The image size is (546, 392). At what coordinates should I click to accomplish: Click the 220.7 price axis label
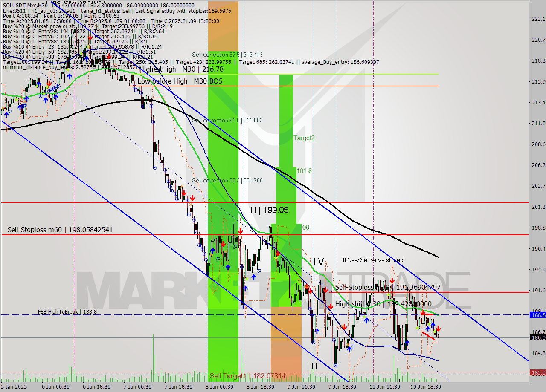(x=538, y=40)
